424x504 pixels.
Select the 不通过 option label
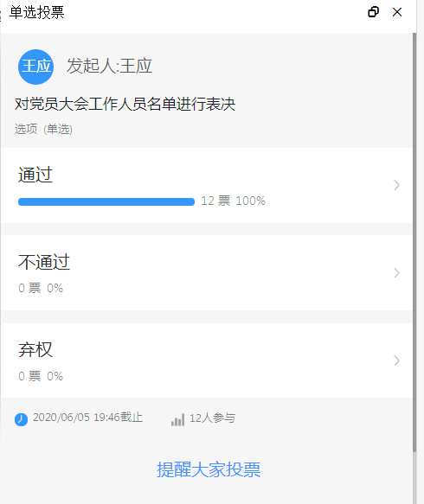tap(44, 262)
